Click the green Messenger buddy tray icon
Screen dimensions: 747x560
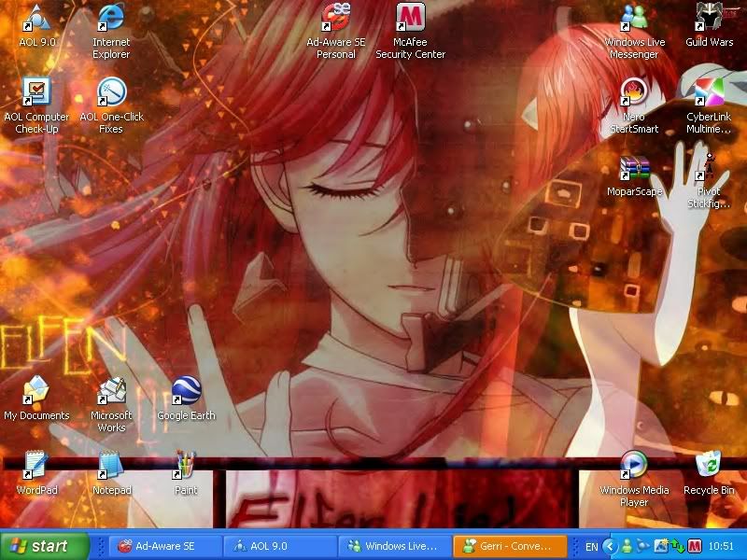click(x=627, y=546)
